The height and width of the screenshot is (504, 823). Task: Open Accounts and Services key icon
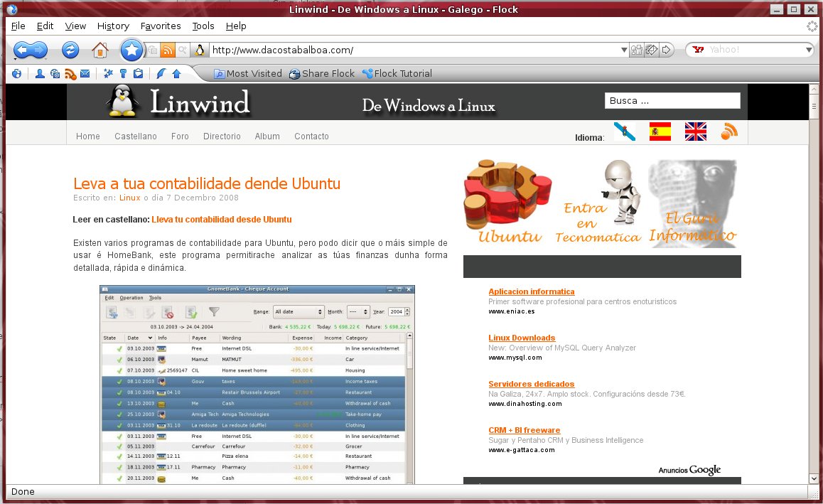(x=123, y=73)
